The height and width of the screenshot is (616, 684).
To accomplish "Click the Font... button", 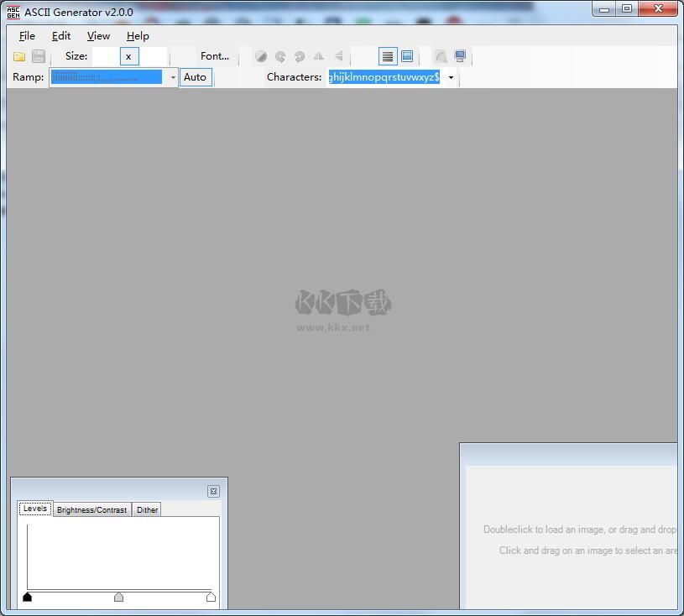I will click(x=215, y=56).
